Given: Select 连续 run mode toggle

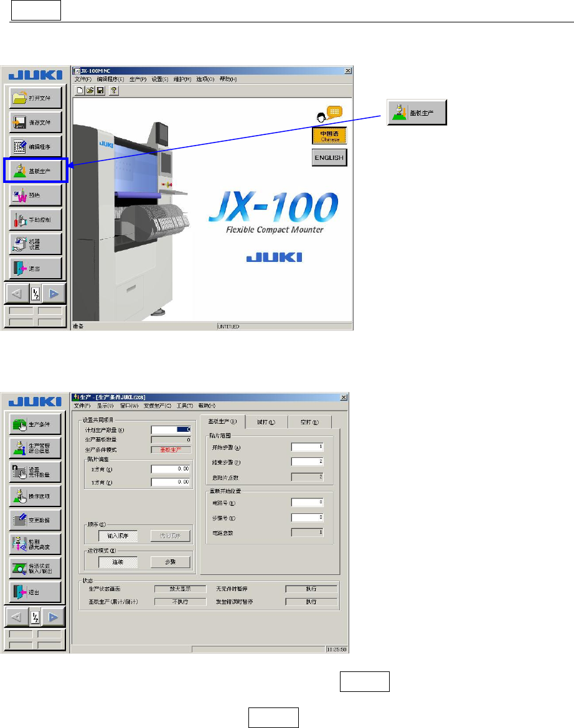Looking at the screenshot, I should (x=118, y=562).
